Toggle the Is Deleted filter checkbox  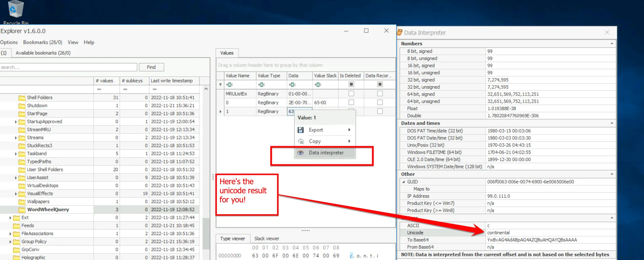351,85
